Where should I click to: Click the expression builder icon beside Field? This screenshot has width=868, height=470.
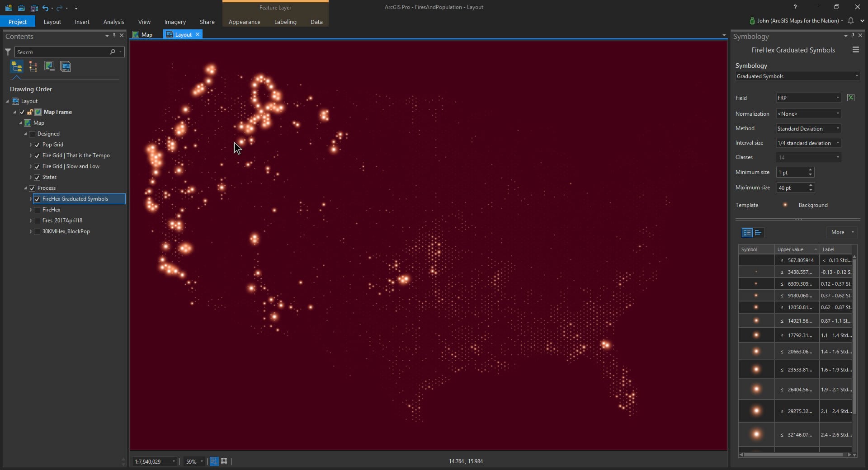[850, 98]
